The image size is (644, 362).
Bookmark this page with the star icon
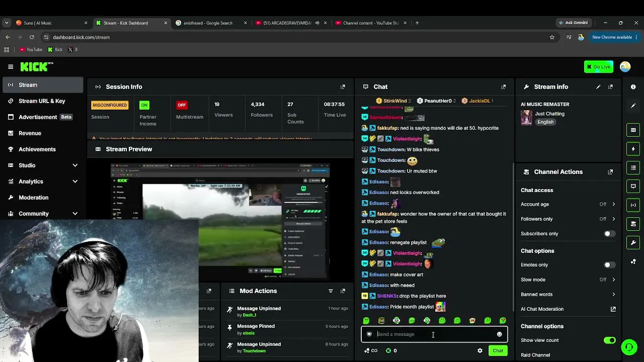552,37
